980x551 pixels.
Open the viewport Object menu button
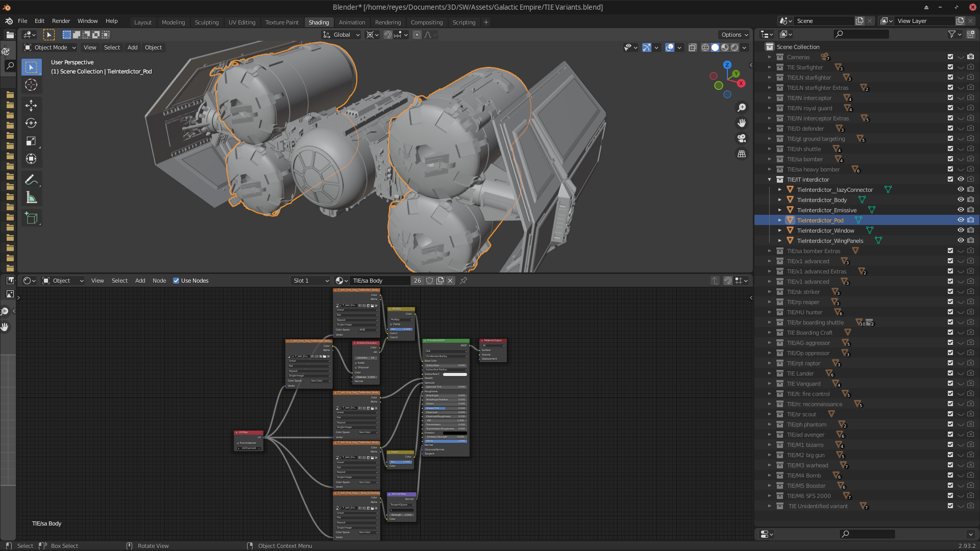[153, 47]
